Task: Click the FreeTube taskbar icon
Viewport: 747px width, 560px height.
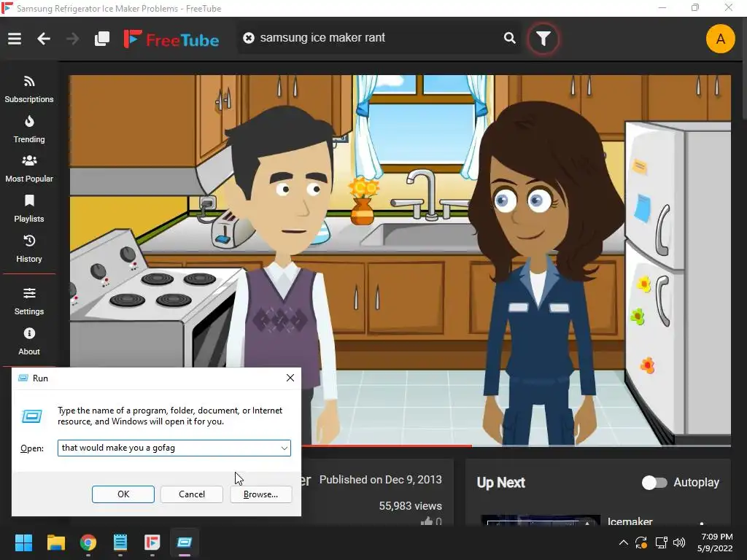Action: [x=152, y=542]
